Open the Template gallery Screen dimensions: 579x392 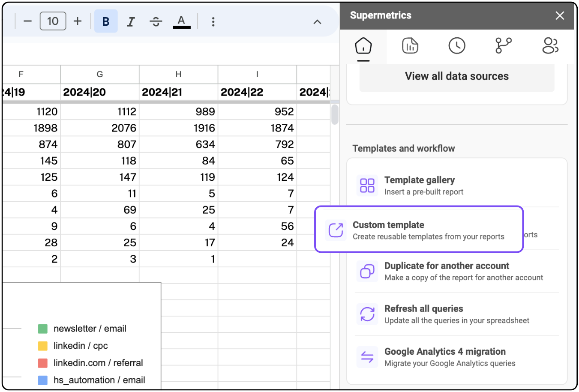[419, 186]
